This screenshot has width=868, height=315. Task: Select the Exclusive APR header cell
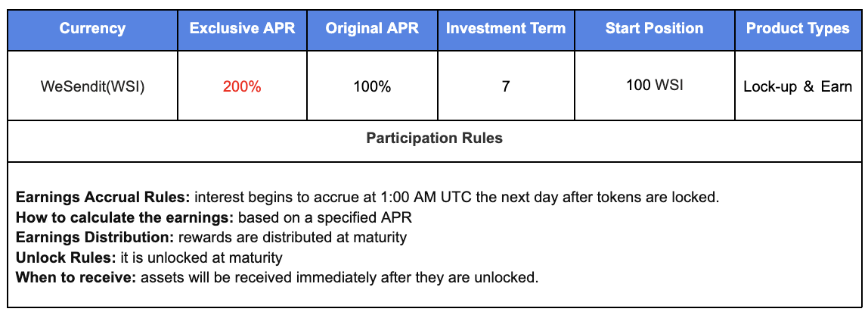point(242,29)
